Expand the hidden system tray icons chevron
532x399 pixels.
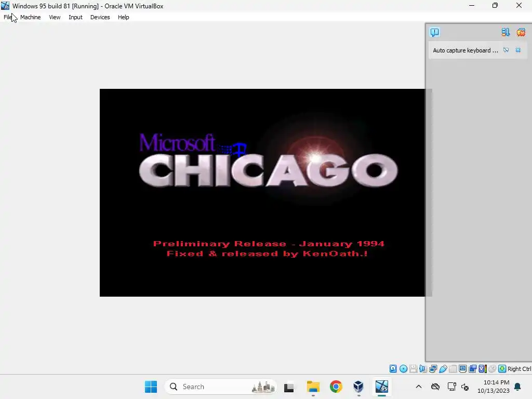419,387
